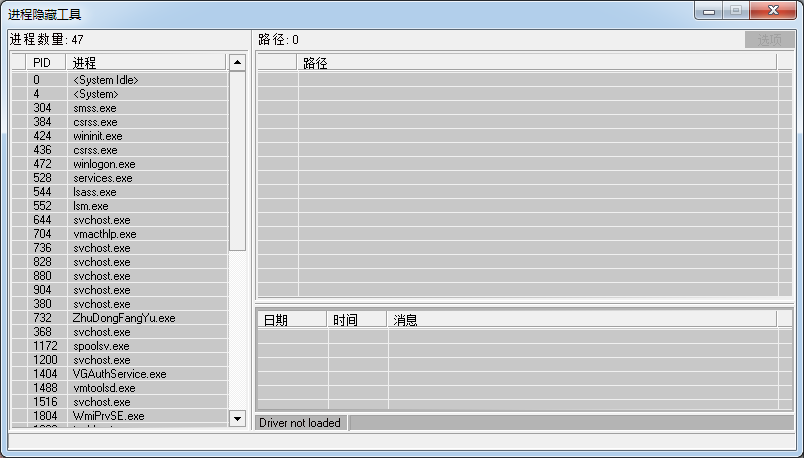Click the process list scrollbar thumb

(237, 160)
